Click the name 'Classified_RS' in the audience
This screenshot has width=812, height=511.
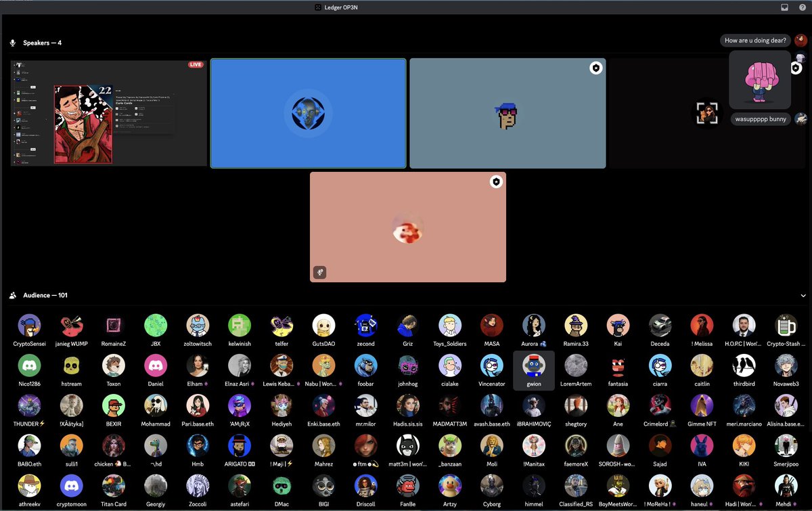click(576, 504)
